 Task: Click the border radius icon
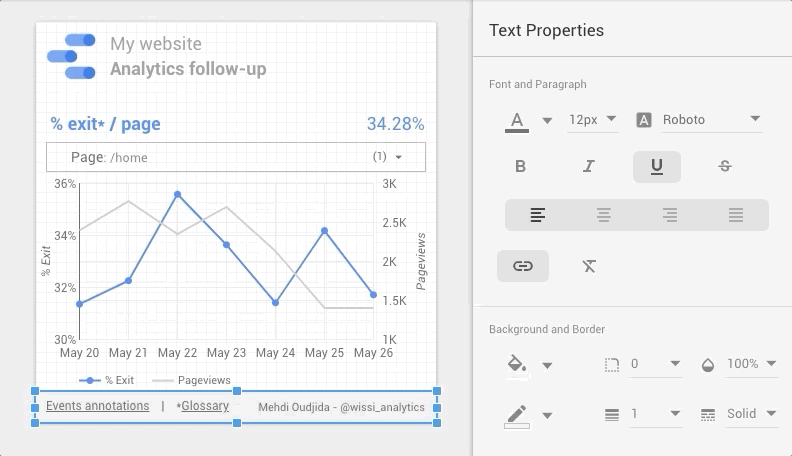[612, 364]
